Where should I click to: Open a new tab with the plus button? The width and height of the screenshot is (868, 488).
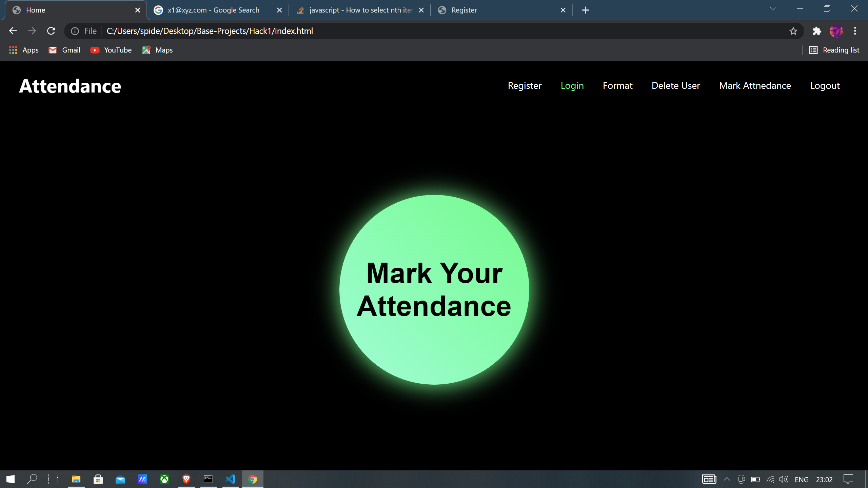pyautogui.click(x=586, y=10)
